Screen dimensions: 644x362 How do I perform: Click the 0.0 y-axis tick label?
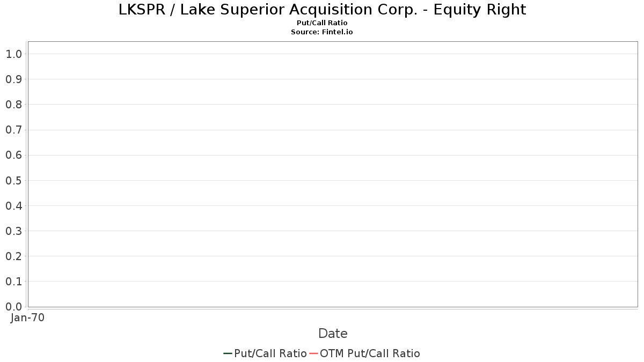(x=13, y=307)
